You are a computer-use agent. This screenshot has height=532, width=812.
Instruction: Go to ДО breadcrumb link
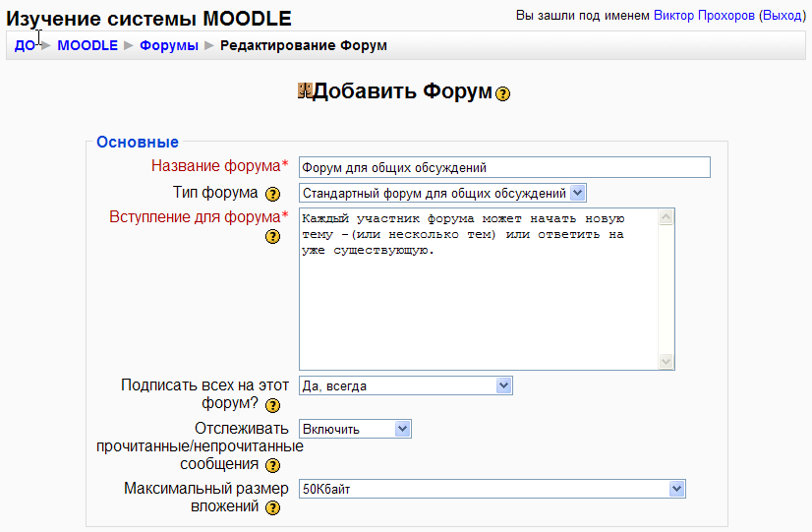(25, 45)
